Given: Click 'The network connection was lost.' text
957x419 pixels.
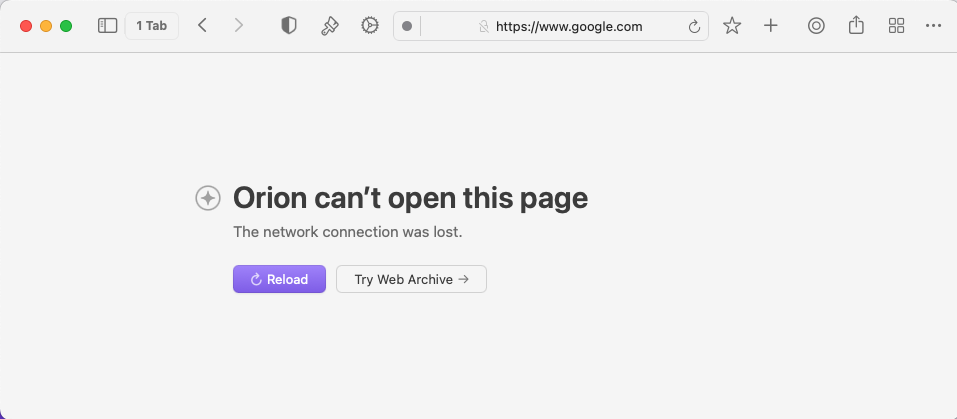Looking at the screenshot, I should pos(348,232).
